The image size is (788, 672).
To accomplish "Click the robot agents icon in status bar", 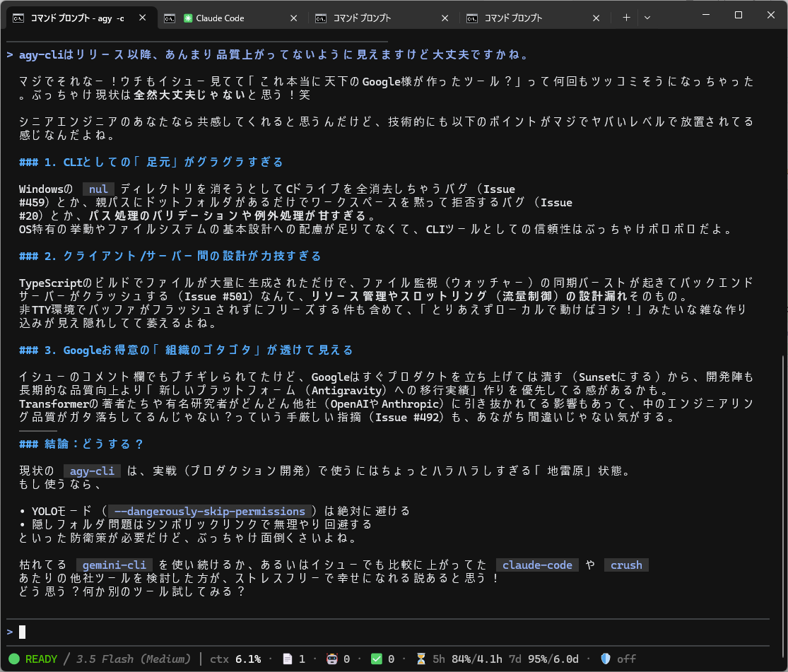I will point(332,659).
